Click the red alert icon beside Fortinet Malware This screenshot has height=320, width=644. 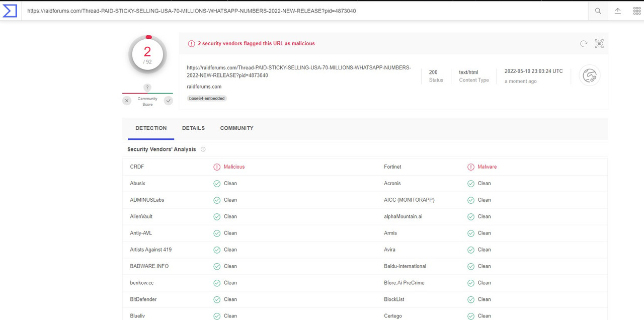(x=471, y=167)
